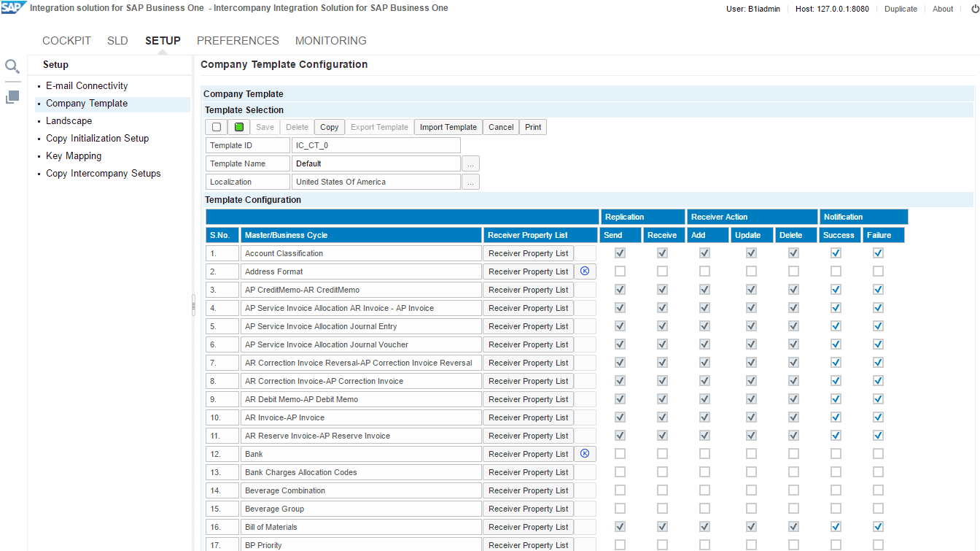The height and width of the screenshot is (551, 980).
Task: Toggle Send checkbox for Bill of Materials
Action: pos(621,527)
